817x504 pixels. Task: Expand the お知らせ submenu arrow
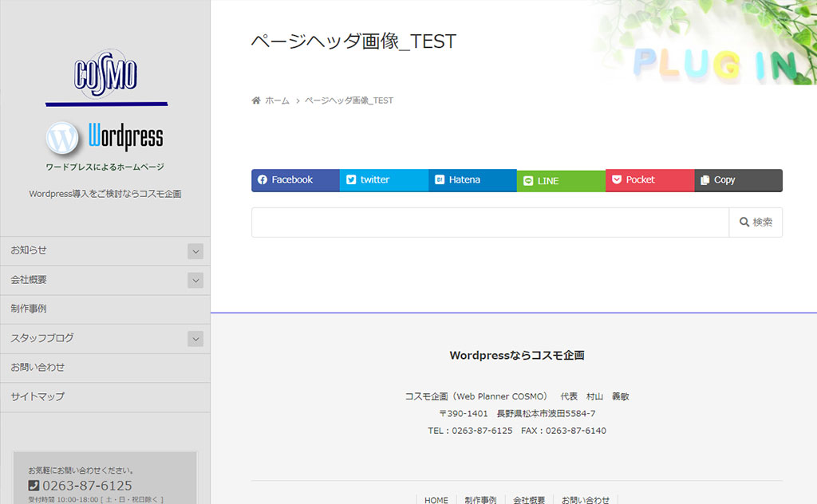pos(195,251)
